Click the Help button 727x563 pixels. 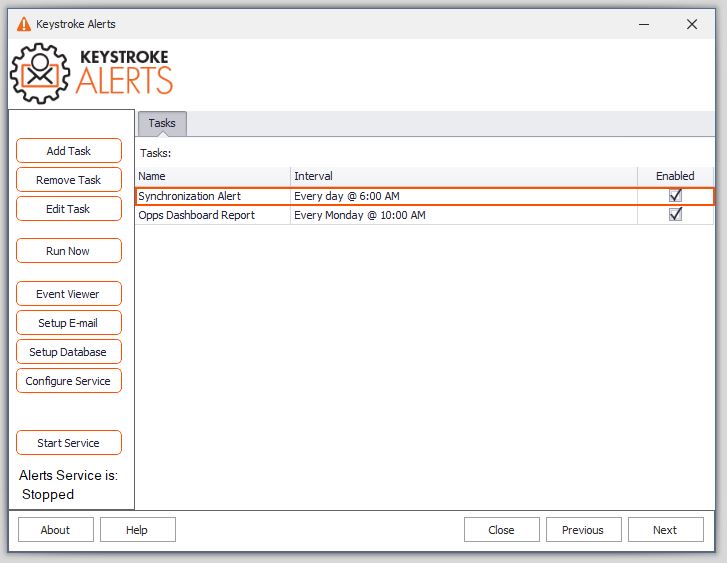coord(138,530)
